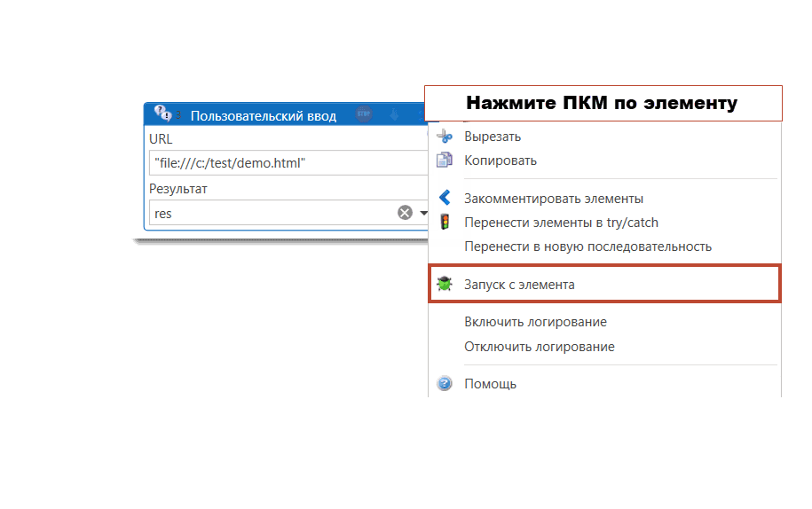The image size is (812, 509).
Task: Click the blue question mark help icon
Action: tap(445, 384)
